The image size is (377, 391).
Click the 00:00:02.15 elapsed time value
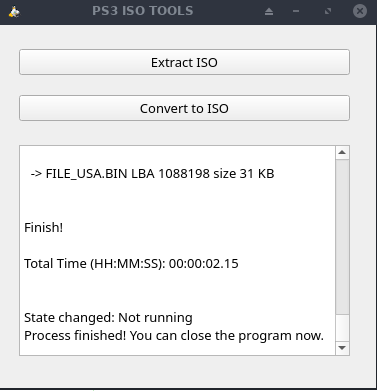click(x=204, y=264)
